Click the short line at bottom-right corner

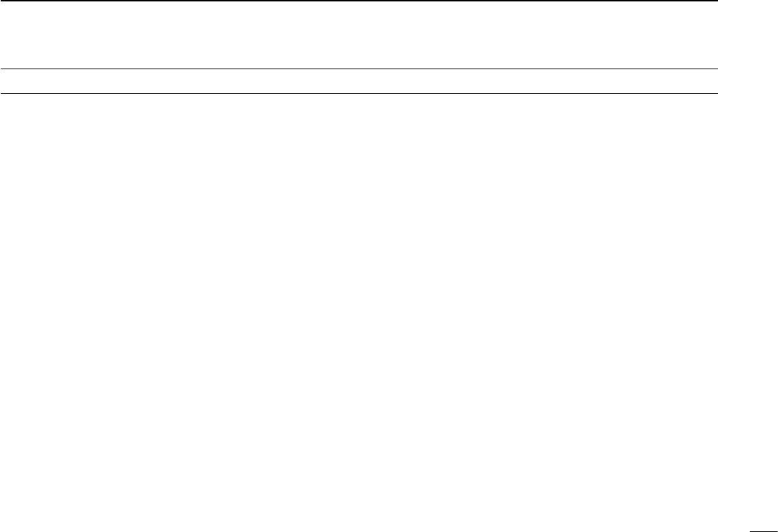762,531
